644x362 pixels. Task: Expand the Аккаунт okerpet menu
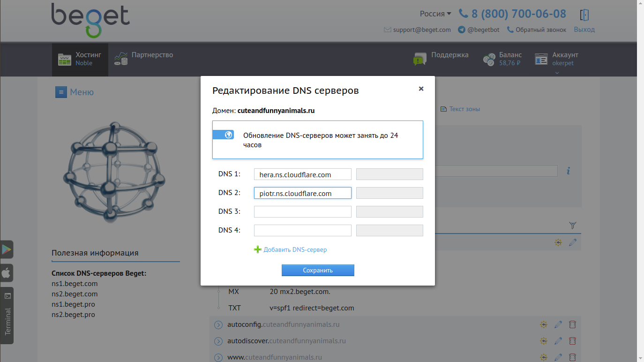pos(557,59)
